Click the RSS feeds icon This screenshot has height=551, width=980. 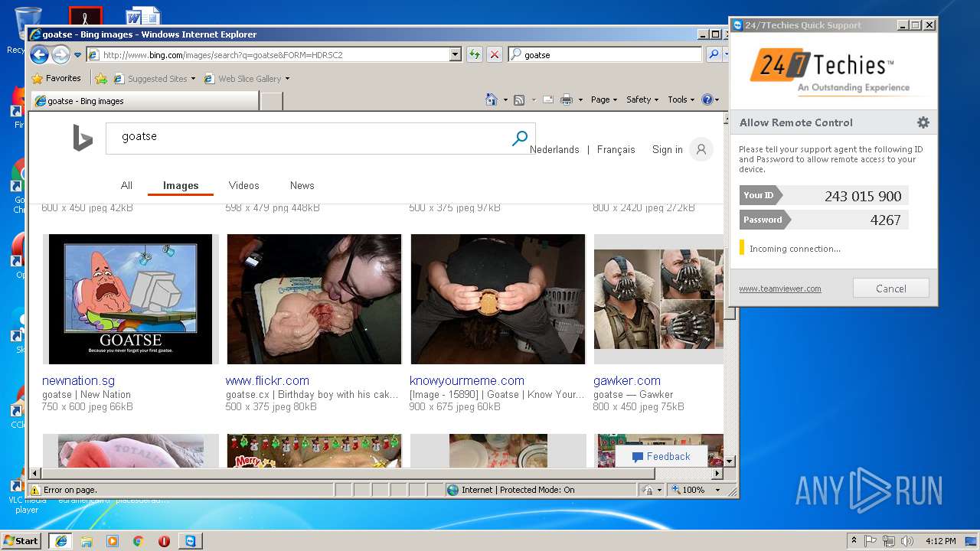coord(518,99)
